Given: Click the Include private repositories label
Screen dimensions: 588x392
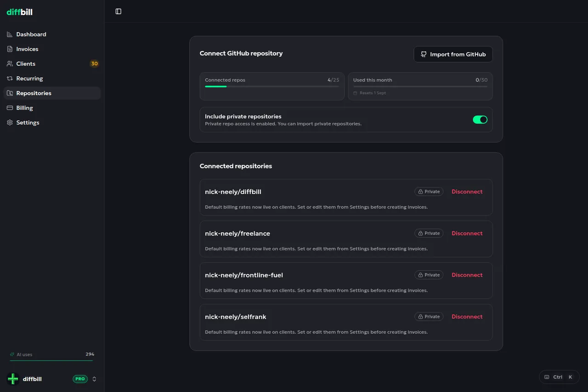Looking at the screenshot, I should tap(243, 117).
